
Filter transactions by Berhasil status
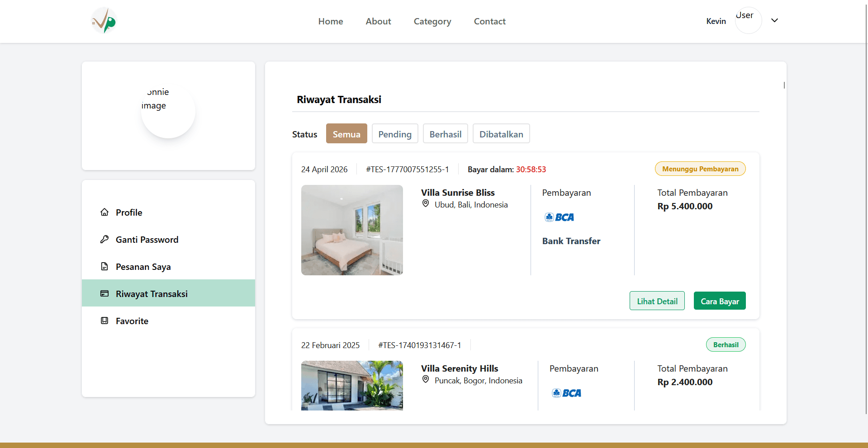(446, 134)
